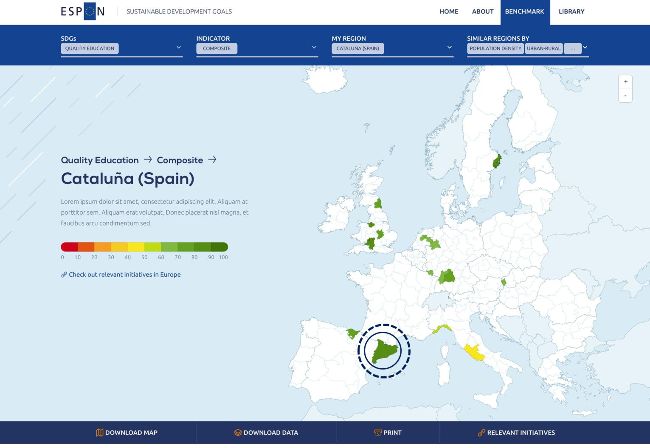Image resolution: width=650 pixels, height=448 pixels.
Task: Click the Download Data button
Action: [266, 433]
